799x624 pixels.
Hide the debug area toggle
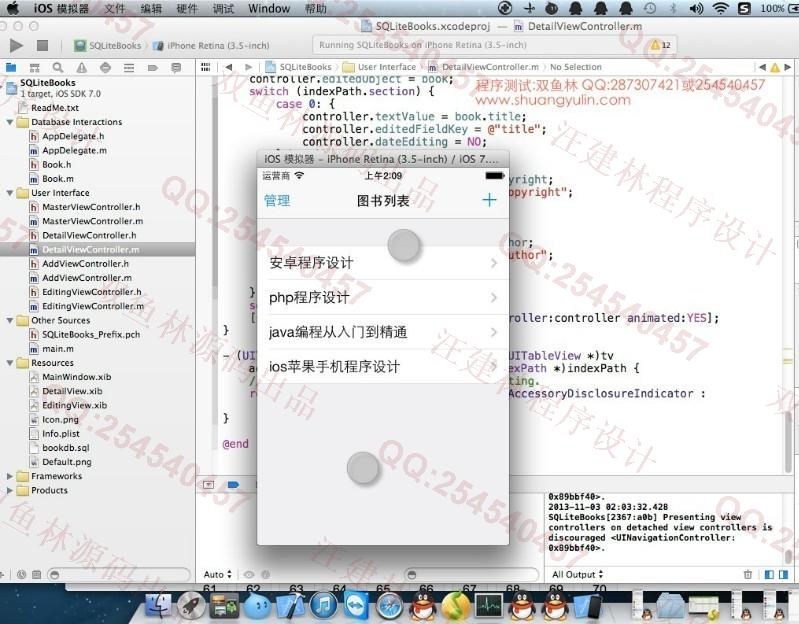208,484
